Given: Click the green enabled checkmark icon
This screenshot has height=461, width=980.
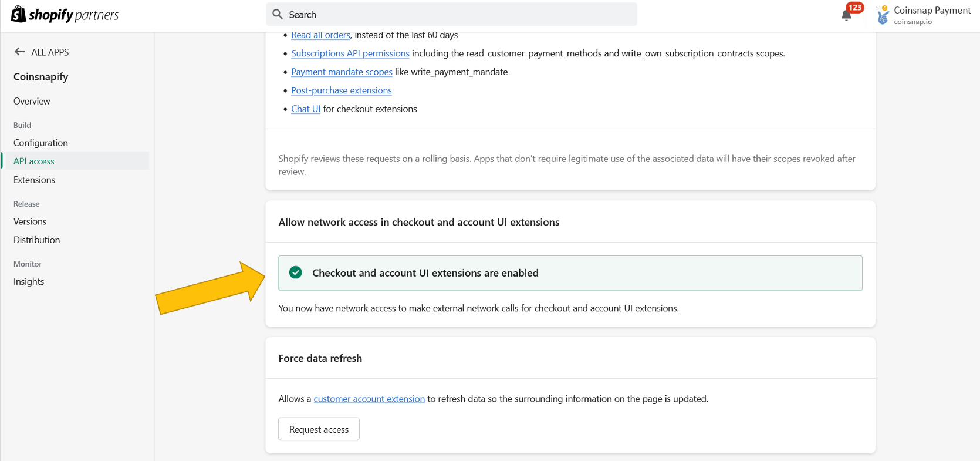Looking at the screenshot, I should click(x=296, y=272).
